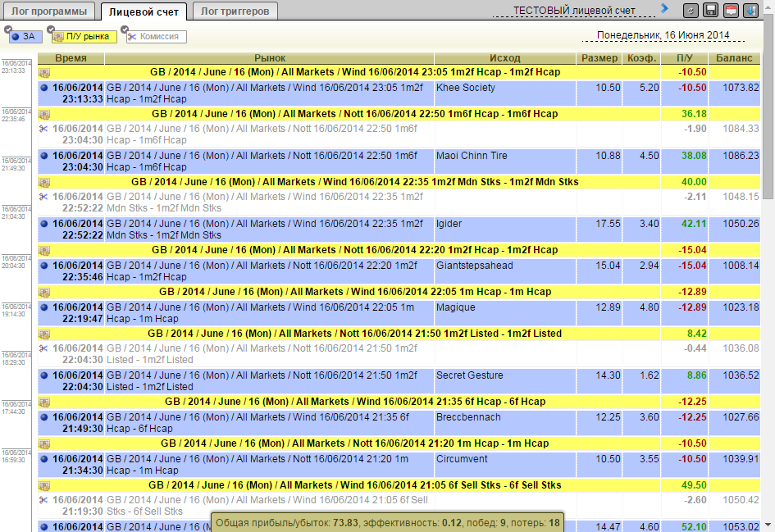
Task: Click the refresh statement icon
Action: click(x=691, y=10)
